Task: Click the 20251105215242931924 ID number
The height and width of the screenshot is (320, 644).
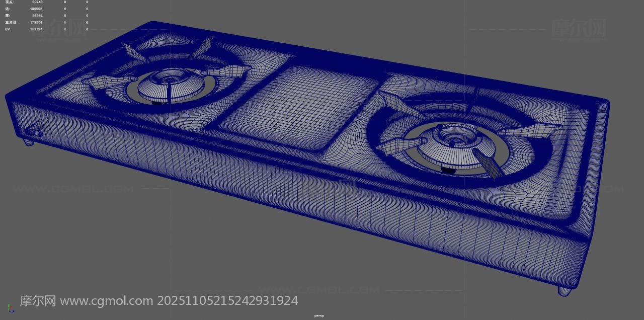Action: pos(227,301)
